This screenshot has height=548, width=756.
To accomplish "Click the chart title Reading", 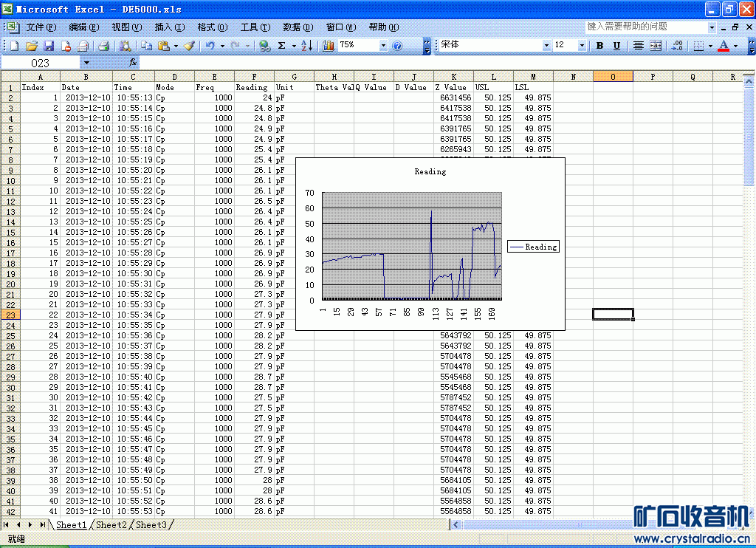I will tap(430, 172).
